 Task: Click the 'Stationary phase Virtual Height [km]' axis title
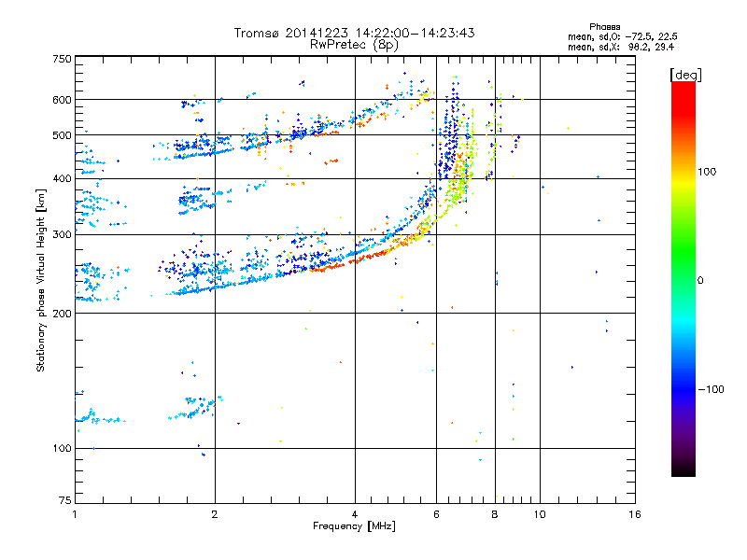pyautogui.click(x=40, y=280)
